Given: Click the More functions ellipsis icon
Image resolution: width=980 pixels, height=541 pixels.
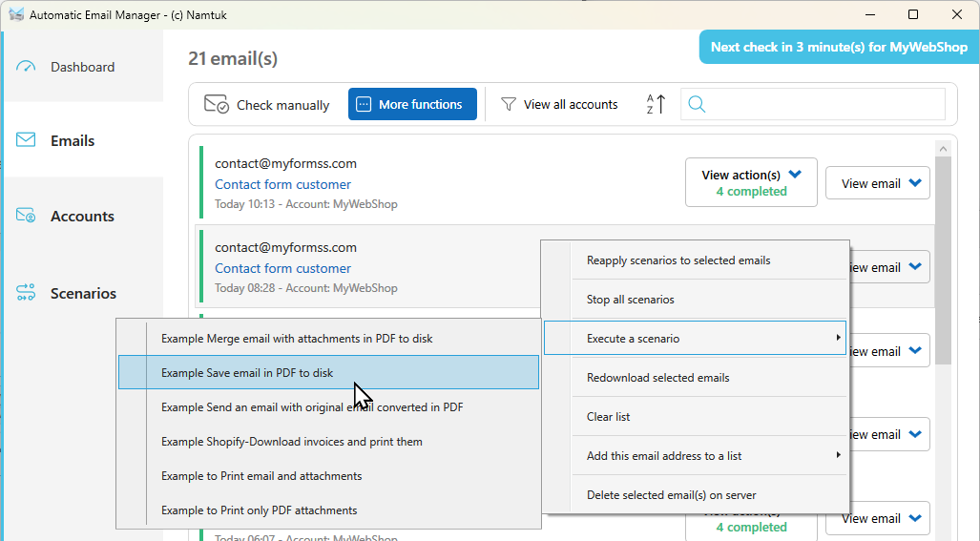Looking at the screenshot, I should 364,104.
